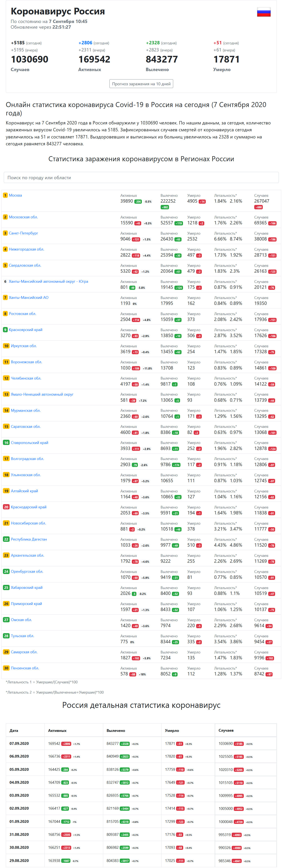Click rank badge 1 next to Москва
The width and height of the screenshot is (282, 868).
(5, 196)
